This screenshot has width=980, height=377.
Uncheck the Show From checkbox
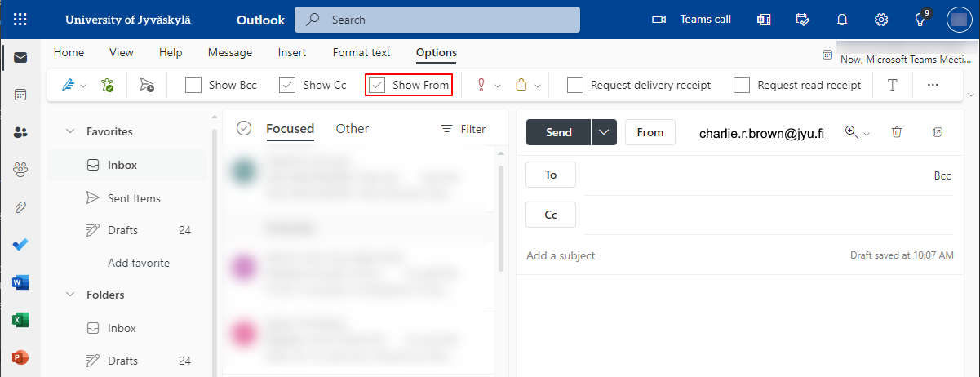click(377, 85)
